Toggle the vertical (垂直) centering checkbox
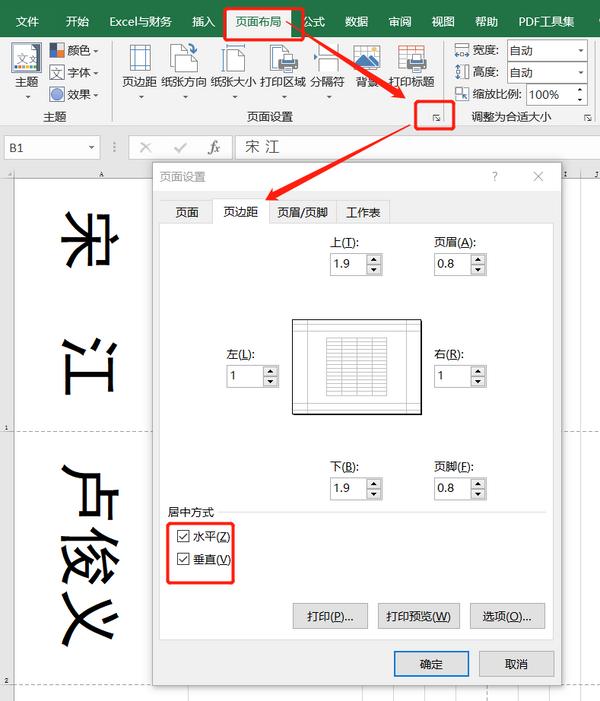600x701 pixels. point(183,559)
